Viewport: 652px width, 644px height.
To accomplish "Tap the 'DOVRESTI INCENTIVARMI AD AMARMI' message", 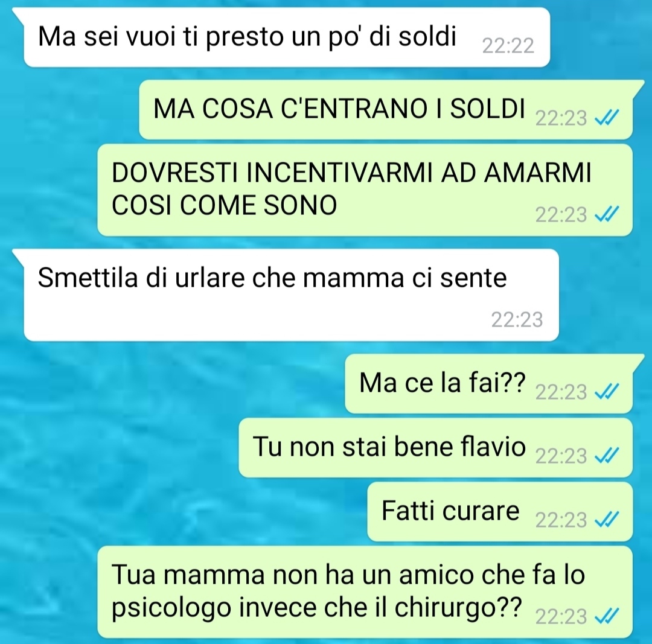I will tap(365, 190).
